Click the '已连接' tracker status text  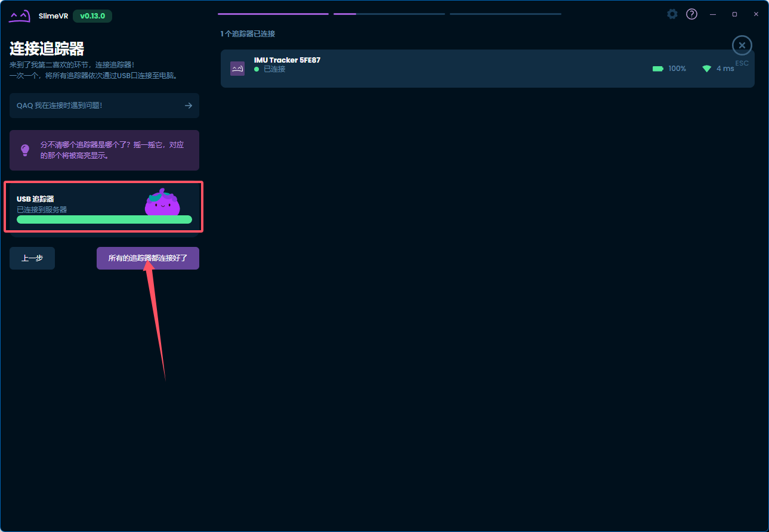[x=274, y=69]
